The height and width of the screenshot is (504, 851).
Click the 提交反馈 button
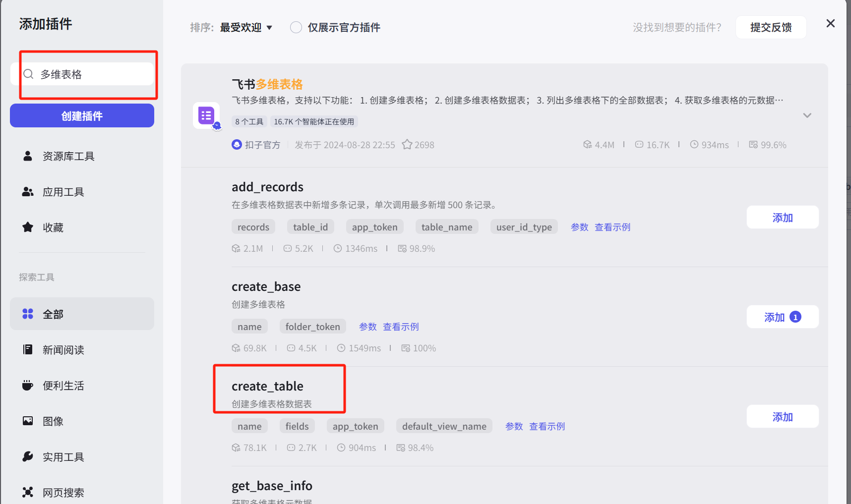click(771, 27)
